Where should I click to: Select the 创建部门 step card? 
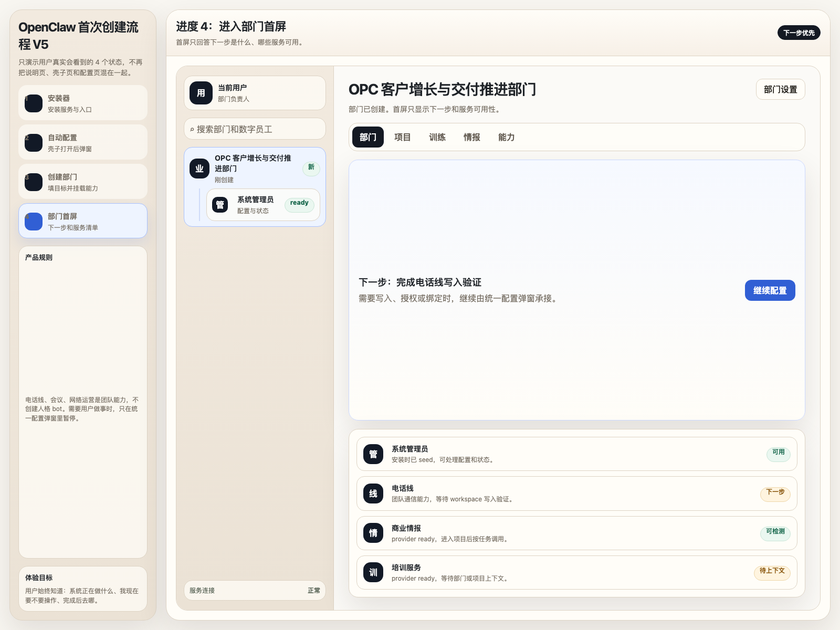pyautogui.click(x=83, y=182)
